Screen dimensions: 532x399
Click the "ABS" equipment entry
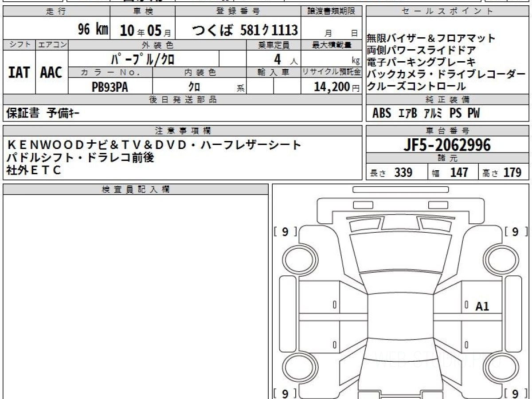[382, 113]
